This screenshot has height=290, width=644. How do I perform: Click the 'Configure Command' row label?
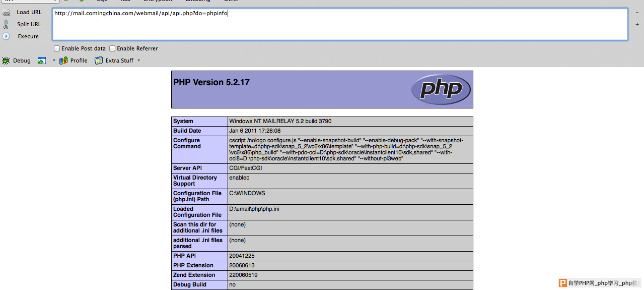pos(187,143)
